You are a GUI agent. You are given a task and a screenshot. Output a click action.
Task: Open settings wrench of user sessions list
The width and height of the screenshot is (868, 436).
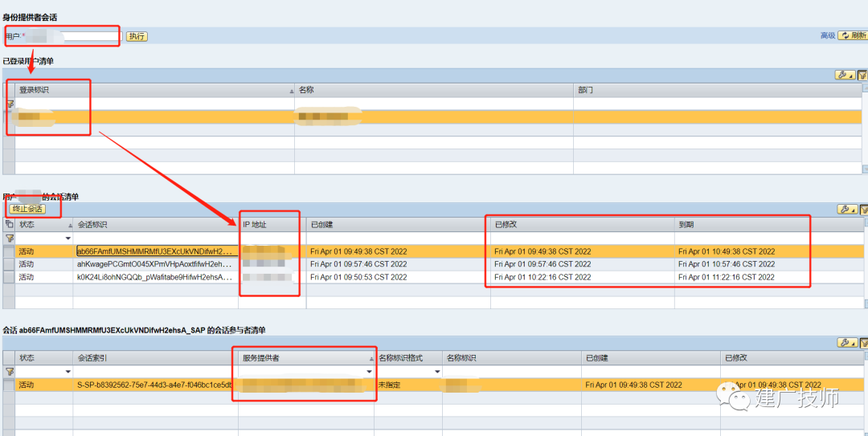point(846,209)
